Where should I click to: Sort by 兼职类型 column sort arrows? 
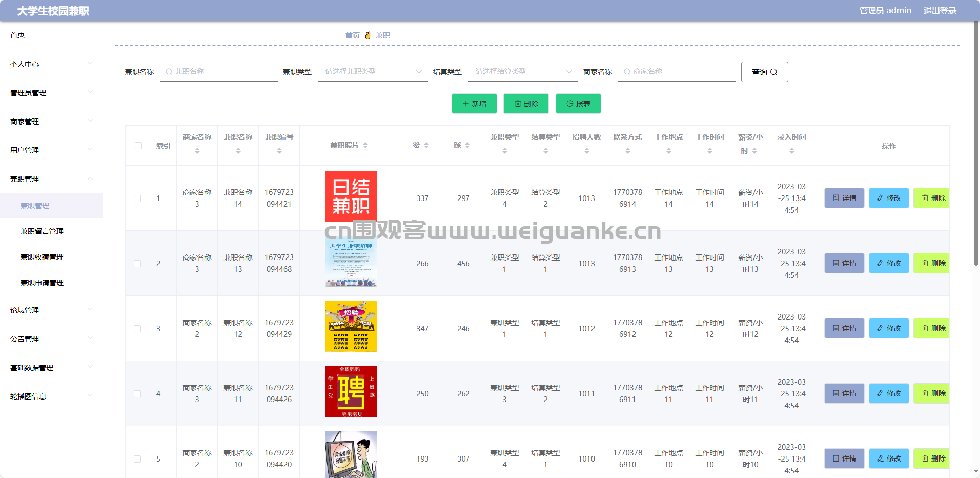click(x=505, y=151)
